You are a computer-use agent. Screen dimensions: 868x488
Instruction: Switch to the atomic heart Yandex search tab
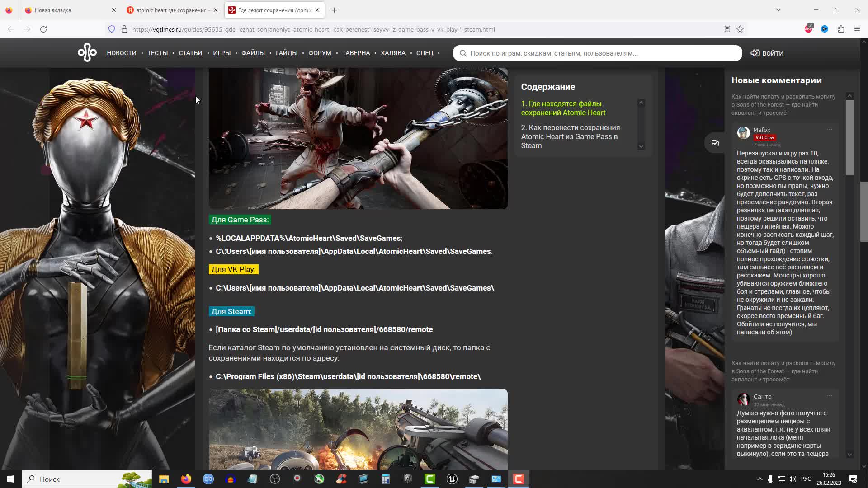pyautogui.click(x=171, y=10)
